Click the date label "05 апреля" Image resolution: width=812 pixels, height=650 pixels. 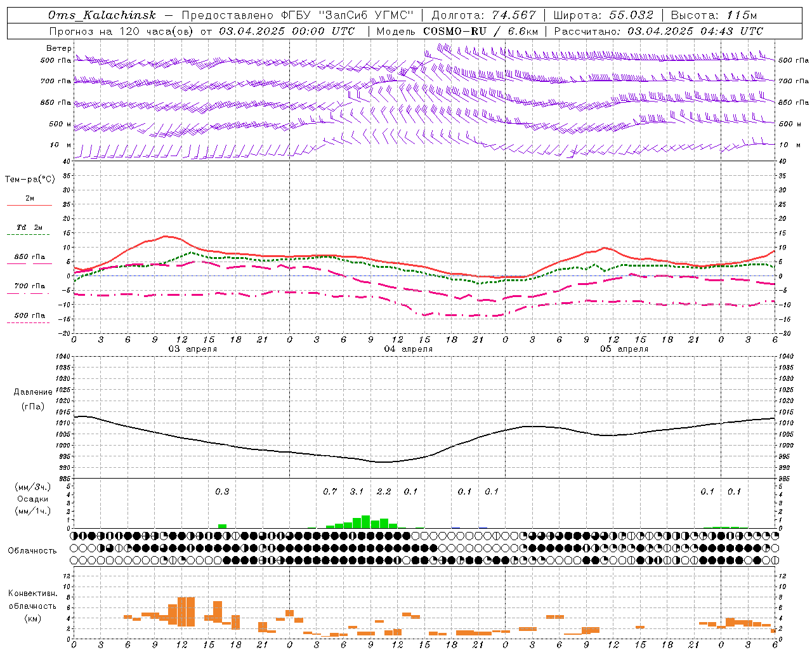click(x=624, y=349)
